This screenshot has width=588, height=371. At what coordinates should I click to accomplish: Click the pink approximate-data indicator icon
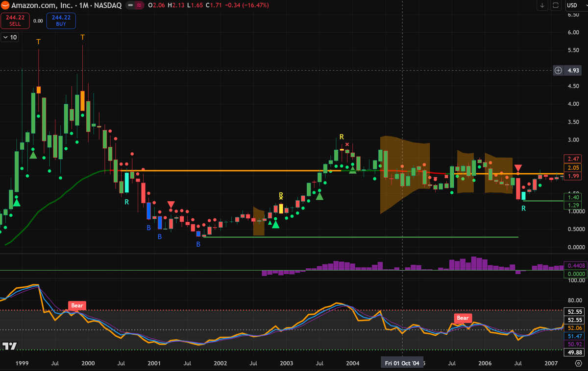pyautogui.click(x=140, y=5)
